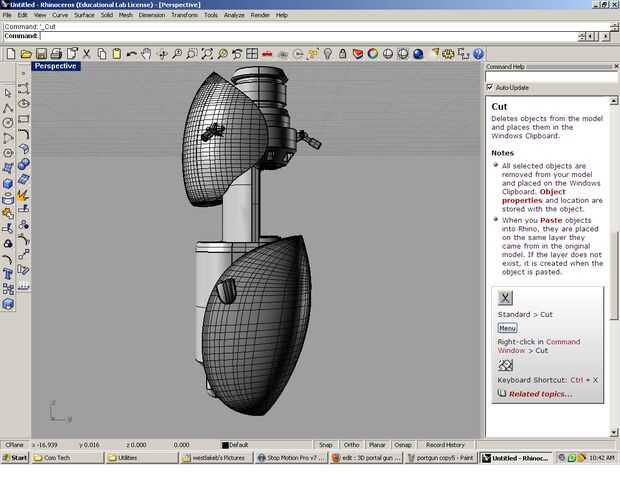Click the help panel scroll up arrow
The image size is (620, 496).
coord(614,101)
